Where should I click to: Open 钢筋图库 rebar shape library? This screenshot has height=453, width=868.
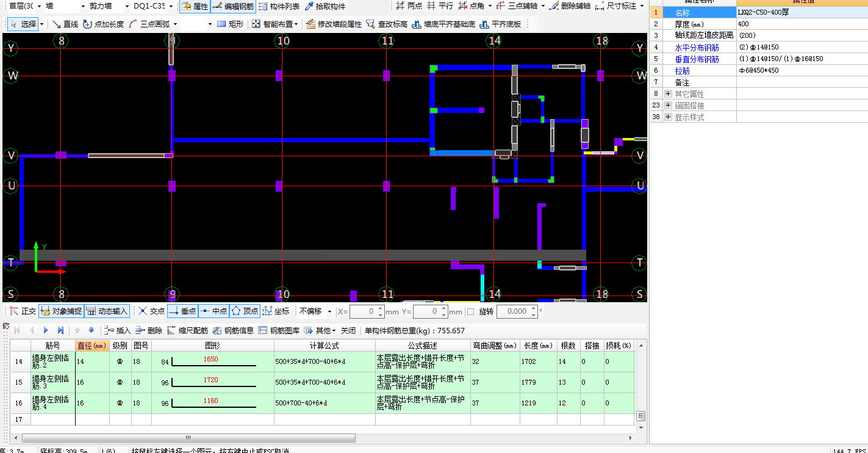click(279, 330)
